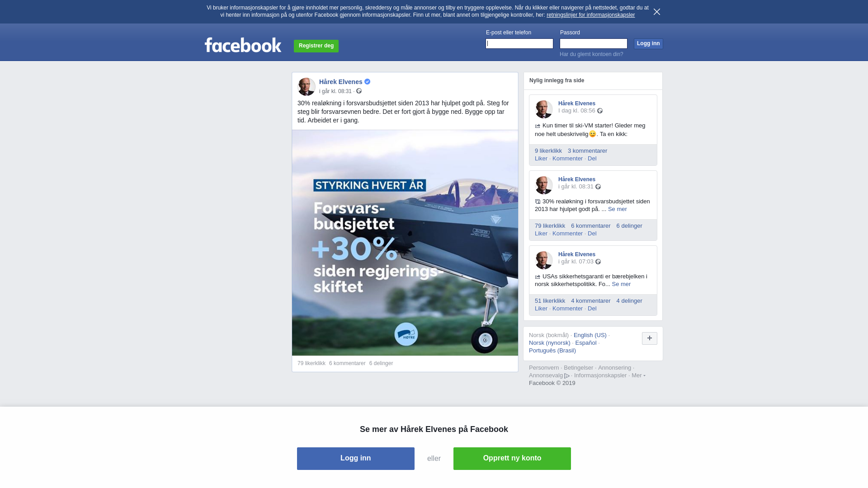Expand 'Se mer' on the USAs sikkerhetsgaranti post
868x488 pixels.
(621, 284)
